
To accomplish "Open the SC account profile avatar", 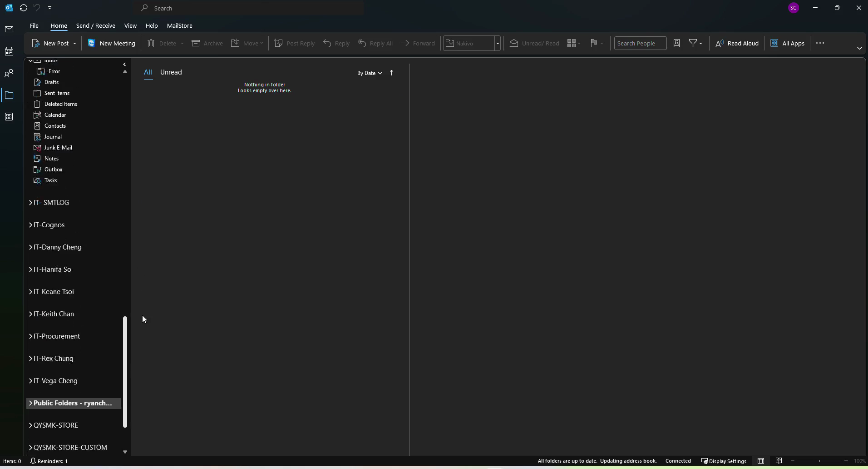I will [794, 8].
